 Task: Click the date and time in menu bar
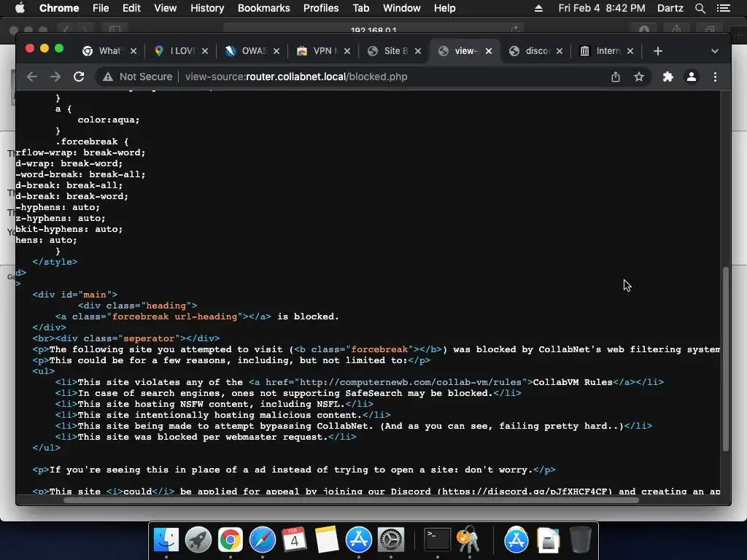coord(602,8)
